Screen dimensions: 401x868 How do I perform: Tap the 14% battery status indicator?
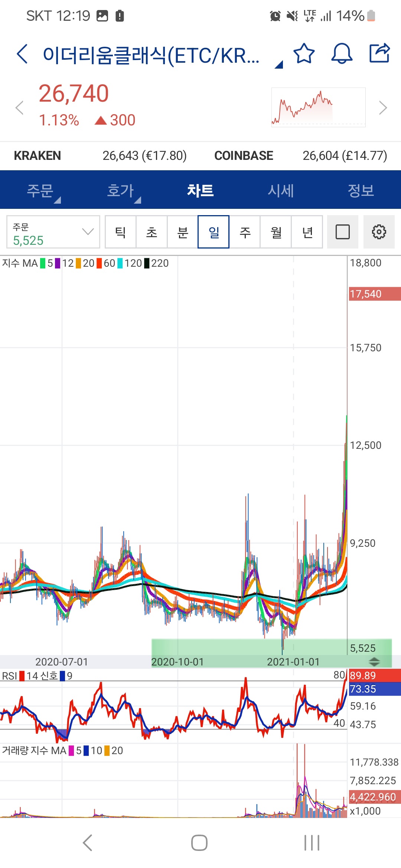click(356, 16)
